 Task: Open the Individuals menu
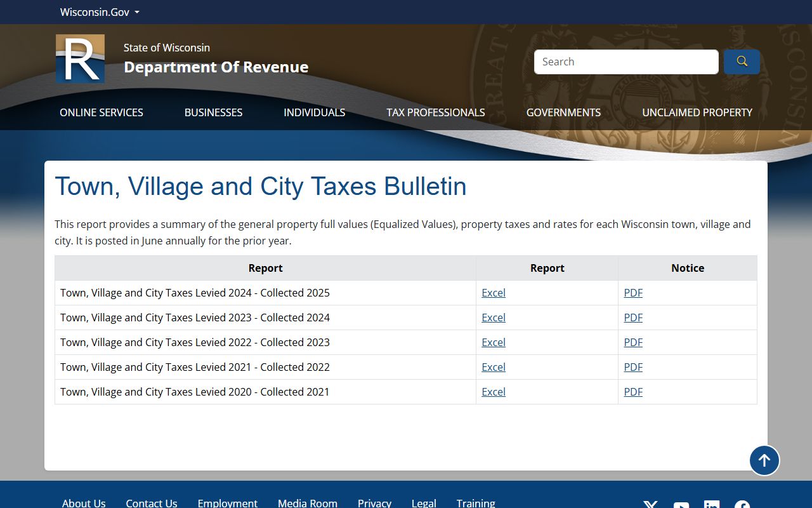click(x=315, y=112)
